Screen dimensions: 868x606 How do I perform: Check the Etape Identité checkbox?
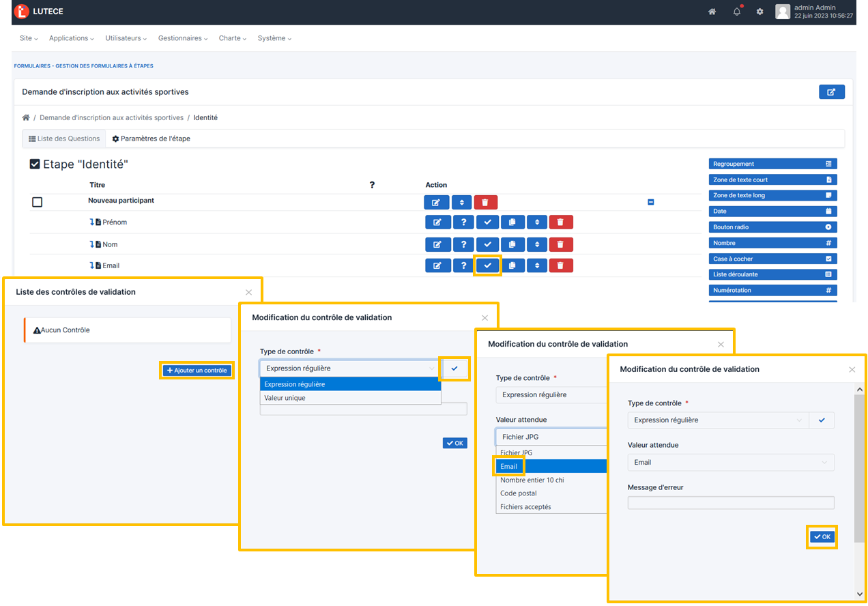[33, 164]
